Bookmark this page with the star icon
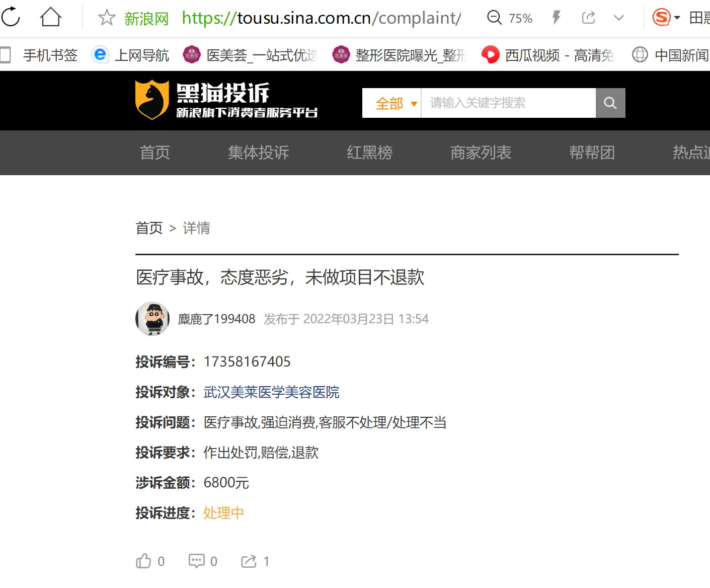The image size is (710, 588). (107, 18)
